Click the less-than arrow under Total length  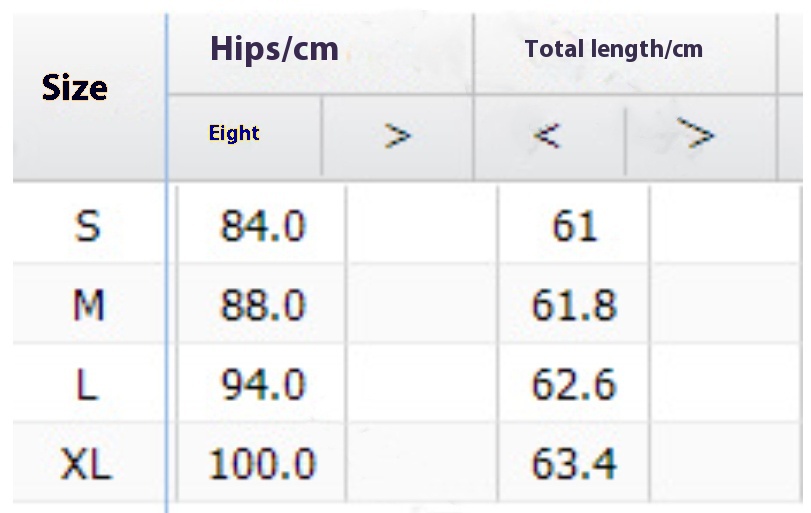pyautogui.click(x=547, y=135)
